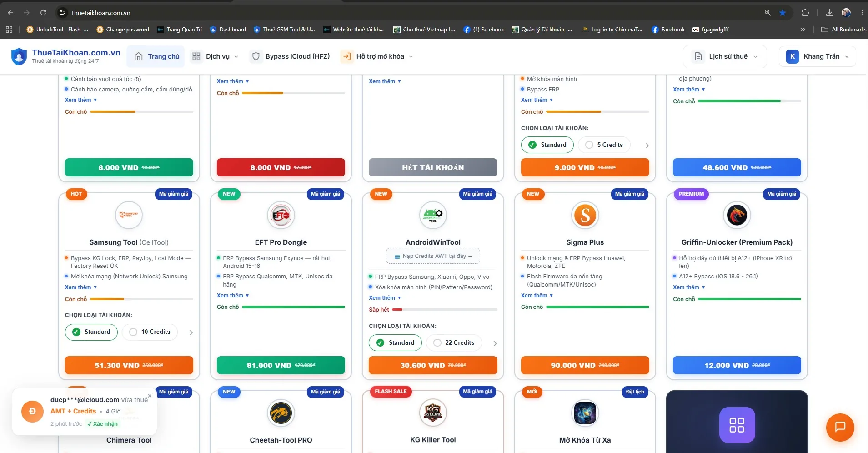This screenshot has width=868, height=453.
Task: Open the Griffin-Unlocker dragon icon
Action: click(737, 215)
